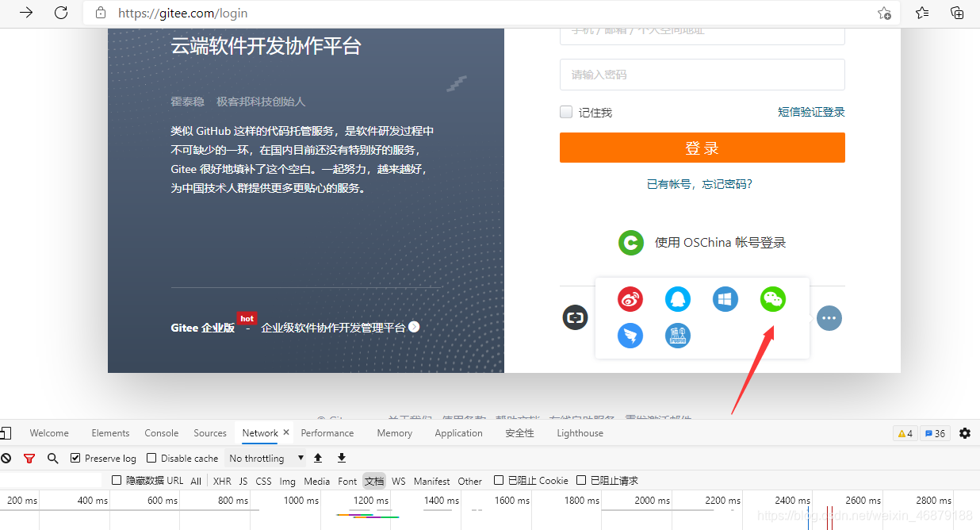
Task: Open No throttling dropdown
Action: click(x=266, y=458)
